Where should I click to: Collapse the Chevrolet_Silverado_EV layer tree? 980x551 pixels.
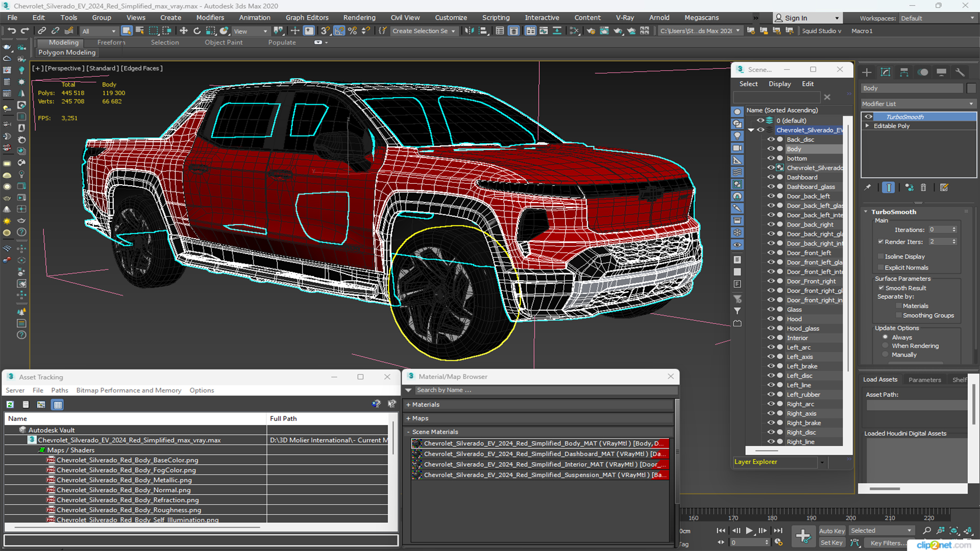(x=751, y=130)
